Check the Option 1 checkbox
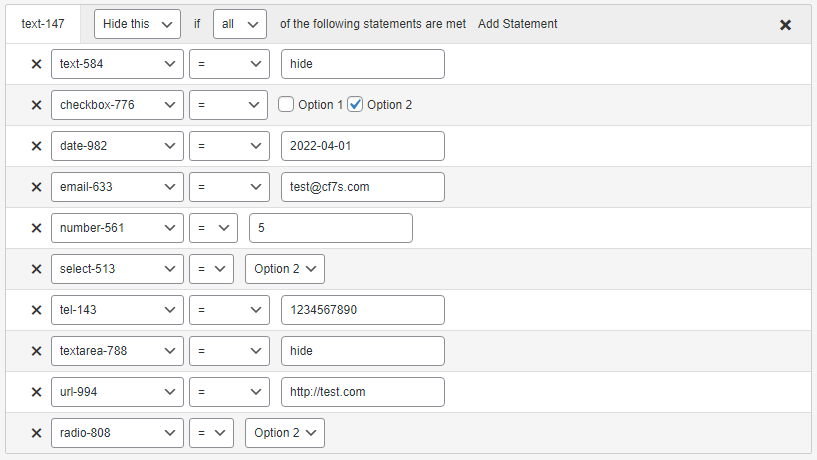This screenshot has width=817, height=460. (286, 105)
